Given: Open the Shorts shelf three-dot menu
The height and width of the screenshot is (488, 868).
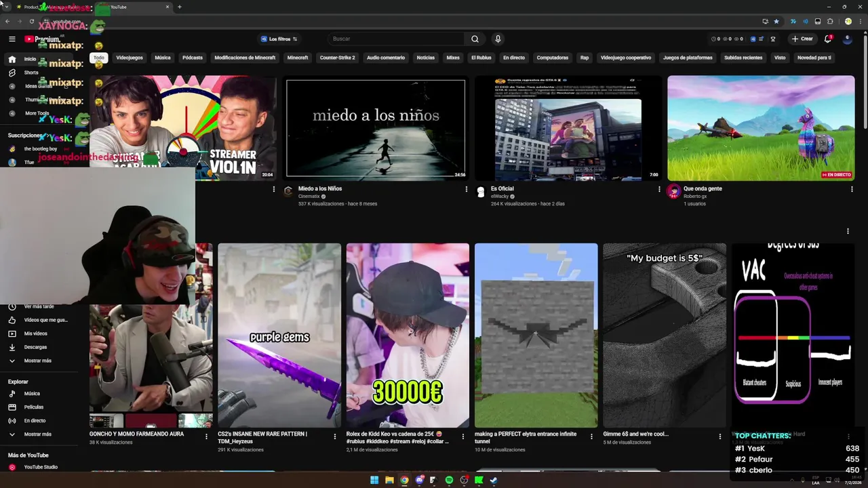Looking at the screenshot, I should [x=848, y=231].
